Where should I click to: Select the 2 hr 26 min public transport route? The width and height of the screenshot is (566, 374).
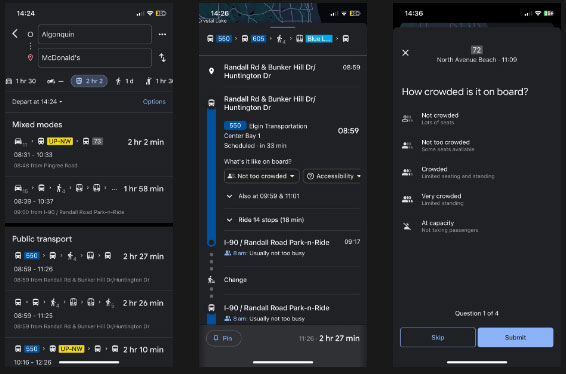tap(89, 314)
